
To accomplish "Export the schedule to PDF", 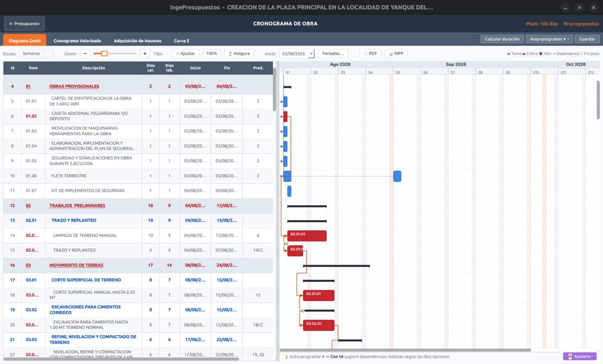I will pyautogui.click(x=370, y=54).
